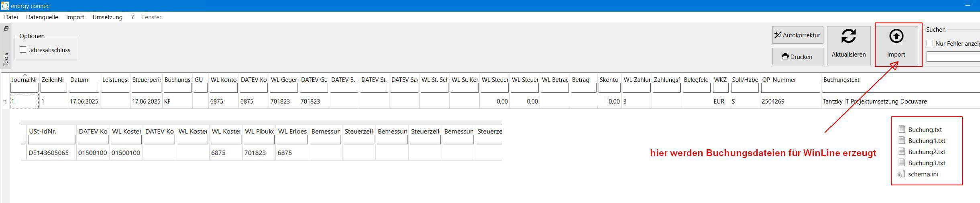
Task: Select the Buchung2.txt file
Action: (927, 152)
